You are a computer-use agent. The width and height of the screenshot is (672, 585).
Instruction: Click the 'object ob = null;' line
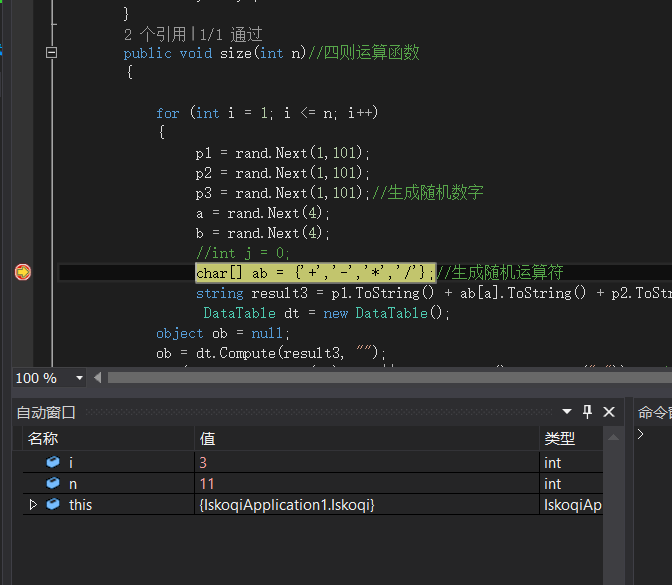click(223, 333)
